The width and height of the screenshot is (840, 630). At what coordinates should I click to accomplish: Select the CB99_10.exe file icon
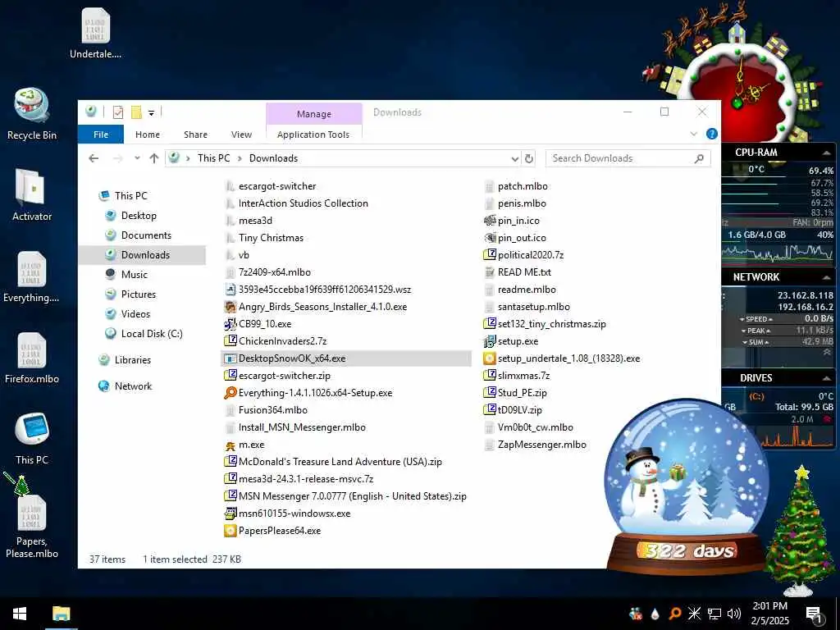coord(231,324)
